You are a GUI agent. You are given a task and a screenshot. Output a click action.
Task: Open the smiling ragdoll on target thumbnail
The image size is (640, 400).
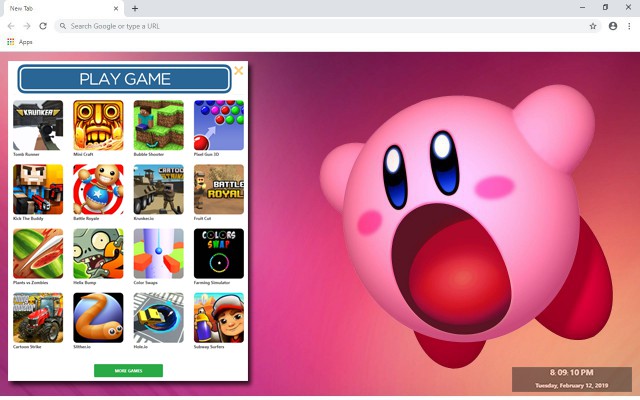coord(98,189)
